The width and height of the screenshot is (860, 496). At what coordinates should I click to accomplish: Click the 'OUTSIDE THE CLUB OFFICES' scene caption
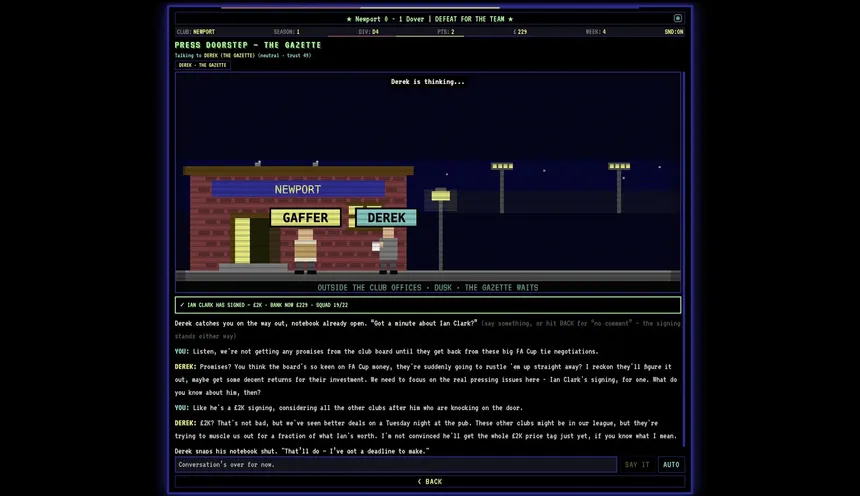point(428,288)
